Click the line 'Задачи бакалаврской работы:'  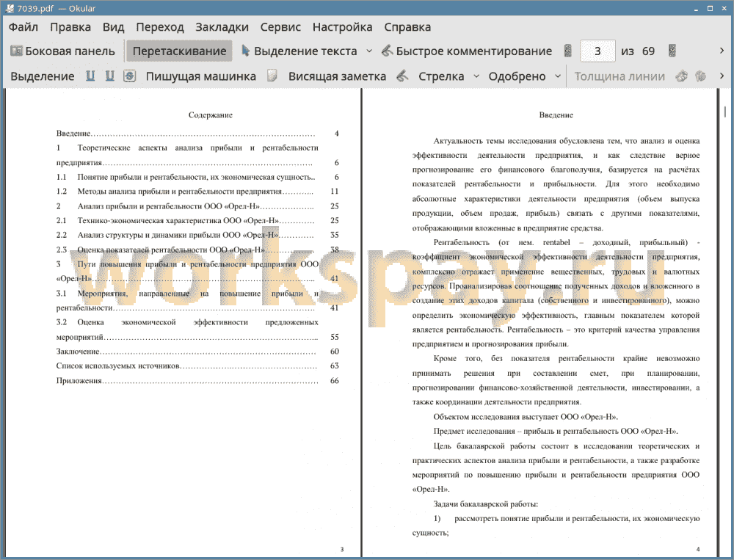click(x=485, y=504)
